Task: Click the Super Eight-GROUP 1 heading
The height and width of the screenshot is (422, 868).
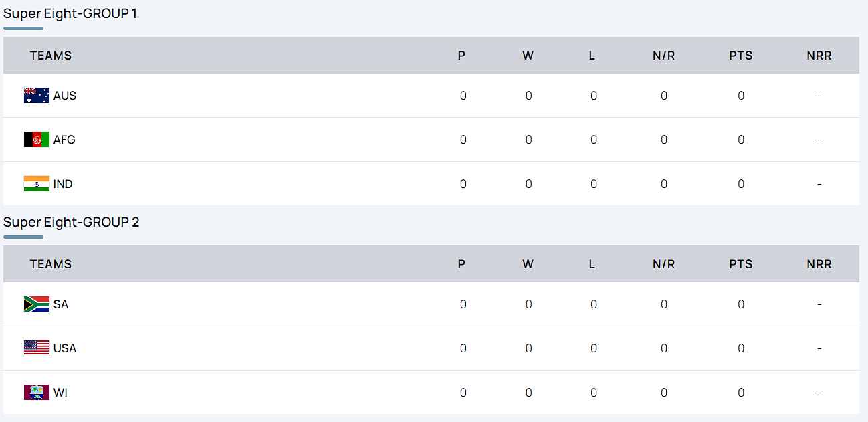Action: coord(70,13)
